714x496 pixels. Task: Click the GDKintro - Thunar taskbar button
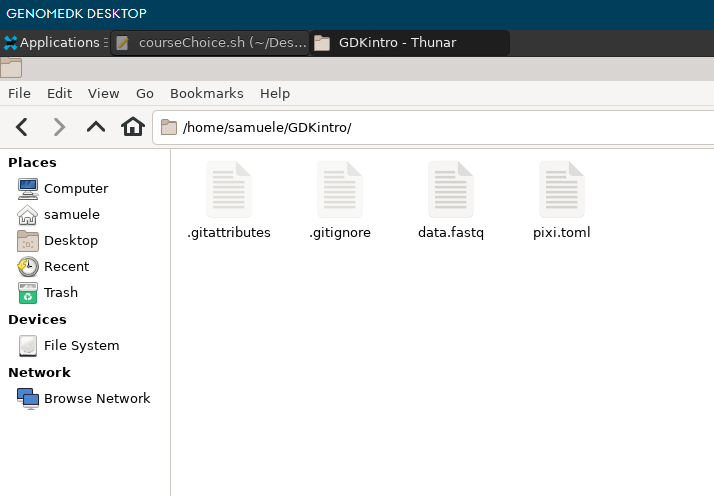(x=409, y=43)
